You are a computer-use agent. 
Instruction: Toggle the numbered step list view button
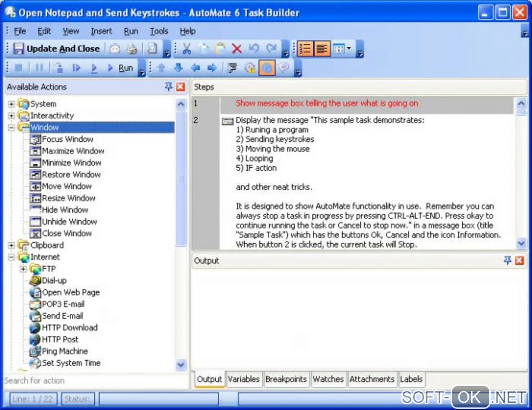tap(305, 49)
